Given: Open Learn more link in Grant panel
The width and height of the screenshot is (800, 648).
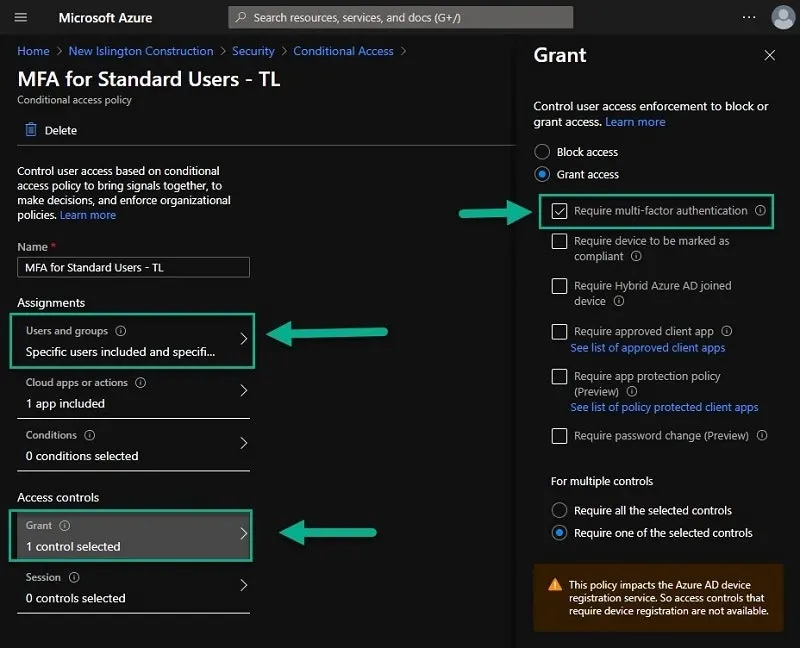Looking at the screenshot, I should click(x=635, y=122).
